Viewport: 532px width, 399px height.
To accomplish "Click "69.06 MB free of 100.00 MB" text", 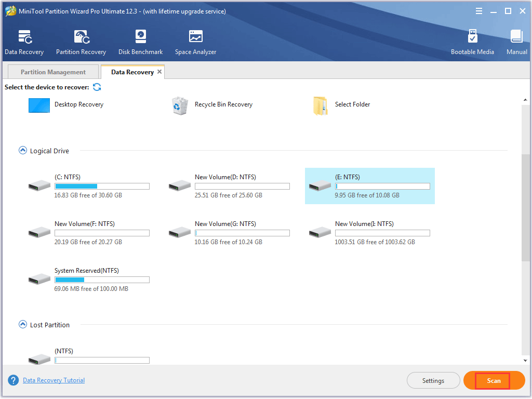I will tap(91, 289).
